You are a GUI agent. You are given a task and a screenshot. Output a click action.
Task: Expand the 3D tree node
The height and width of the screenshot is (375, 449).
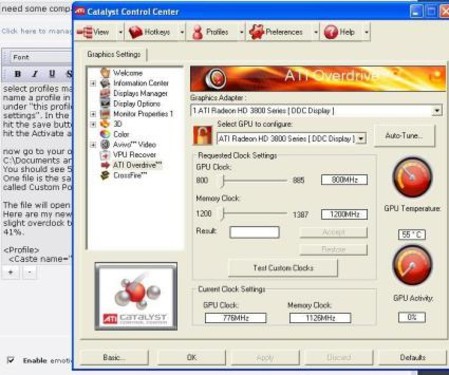93,124
